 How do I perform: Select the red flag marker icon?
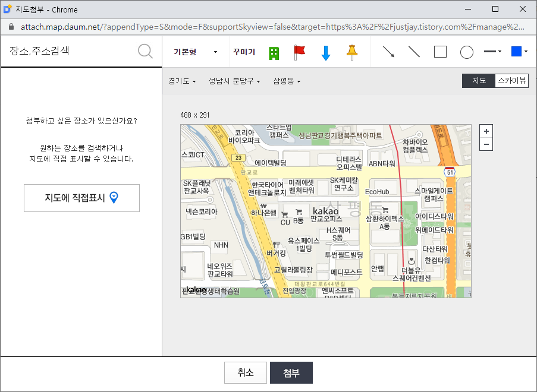(x=299, y=53)
